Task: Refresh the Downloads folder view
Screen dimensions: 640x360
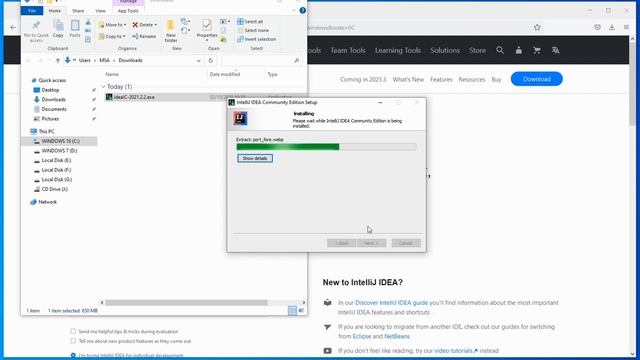Action: pyautogui.click(x=211, y=60)
